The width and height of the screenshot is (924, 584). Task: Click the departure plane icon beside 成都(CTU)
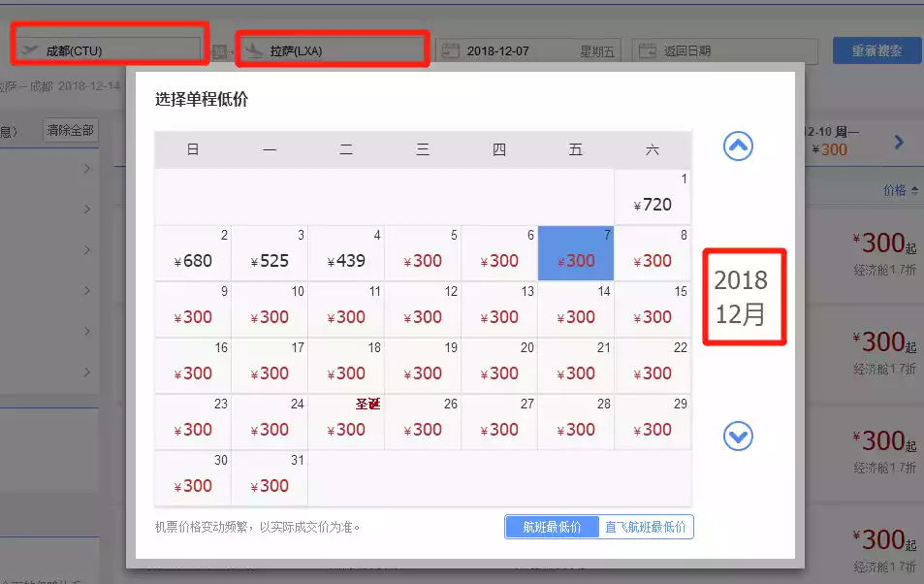pyautogui.click(x=30, y=49)
